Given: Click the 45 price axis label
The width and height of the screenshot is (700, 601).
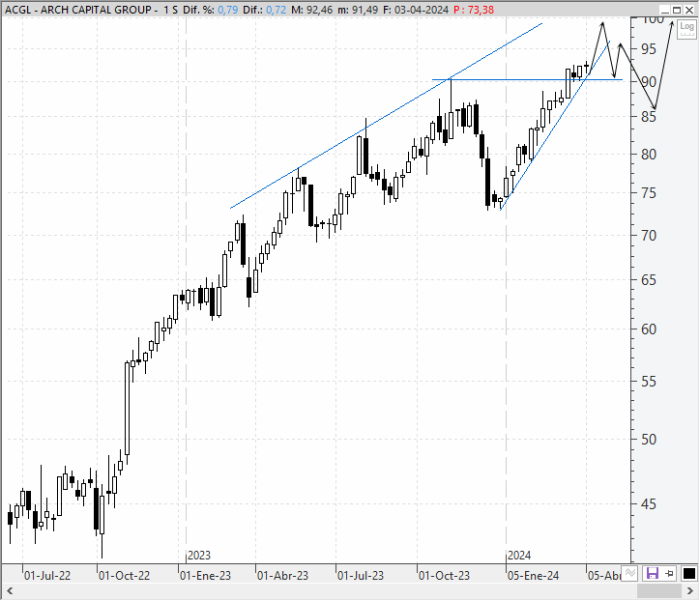Looking at the screenshot, I should point(649,504).
